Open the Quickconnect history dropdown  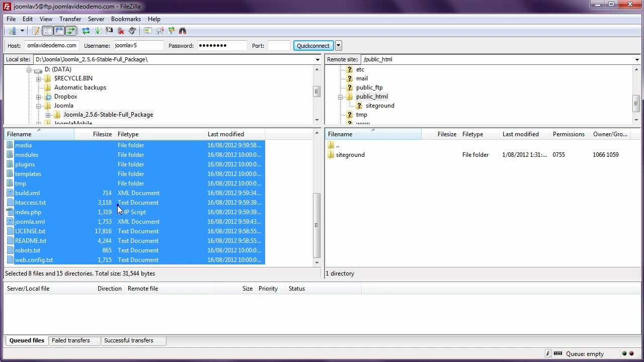coord(339,45)
